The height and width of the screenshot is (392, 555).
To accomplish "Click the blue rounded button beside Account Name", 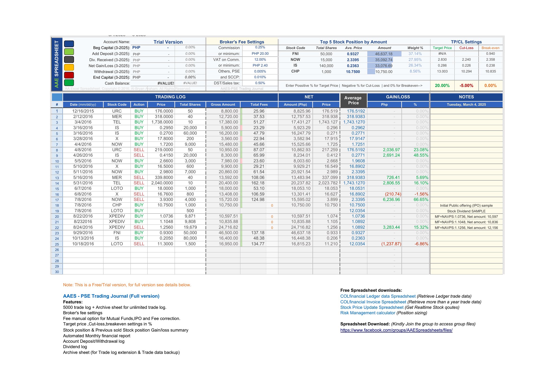I will tap(69, 44).
